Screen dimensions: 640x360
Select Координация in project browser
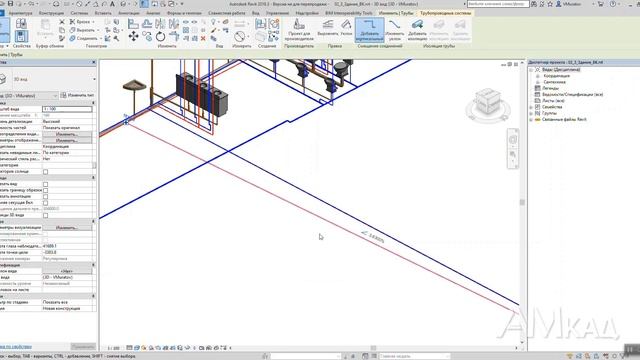(556, 76)
